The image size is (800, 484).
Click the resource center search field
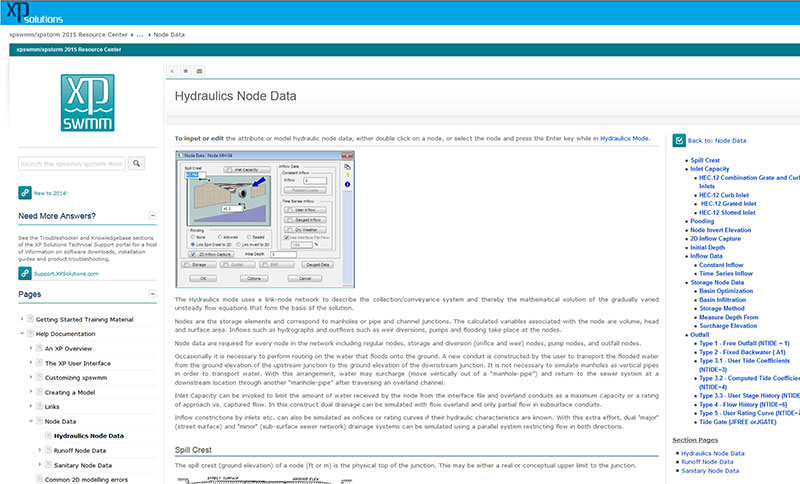(72, 163)
